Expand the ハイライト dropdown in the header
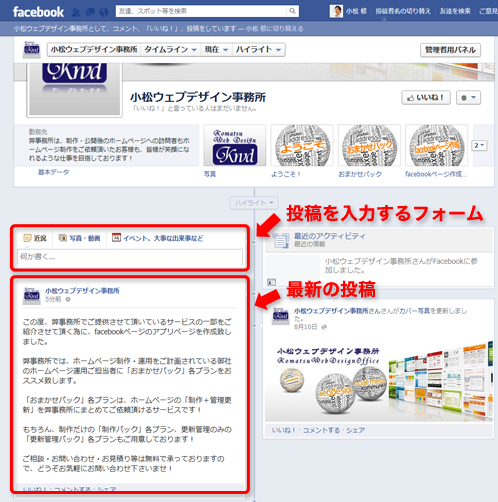Screen dimensions: 498x502 tap(259, 50)
